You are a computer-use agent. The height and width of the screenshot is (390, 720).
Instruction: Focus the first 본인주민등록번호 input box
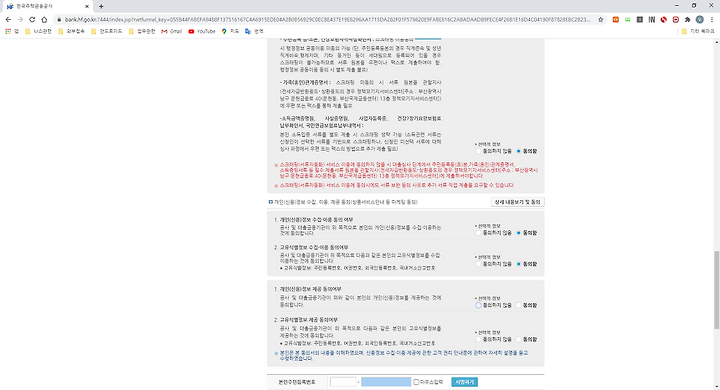343,382
